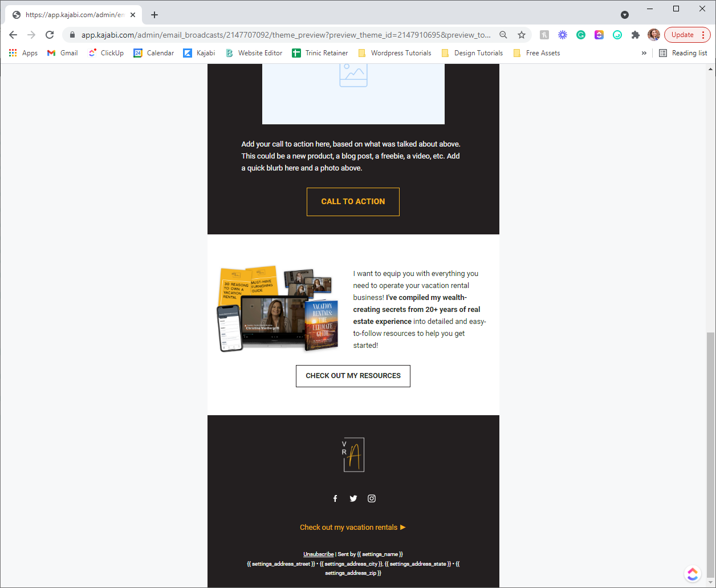The image size is (716, 588).
Task: Open the Chrome extensions puzzle icon
Action: [635, 35]
